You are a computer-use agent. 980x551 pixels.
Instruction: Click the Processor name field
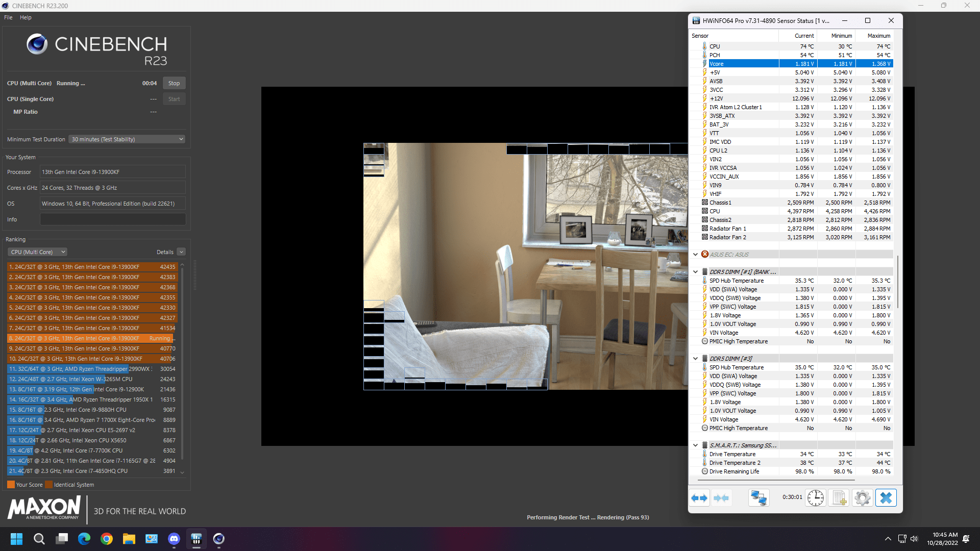coord(113,172)
